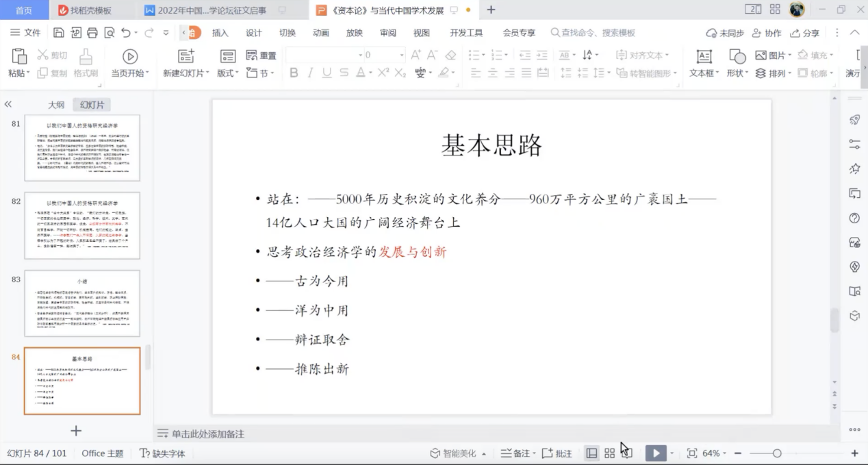
Task: Open the 形状 shapes dropdown
Action: [737, 73]
